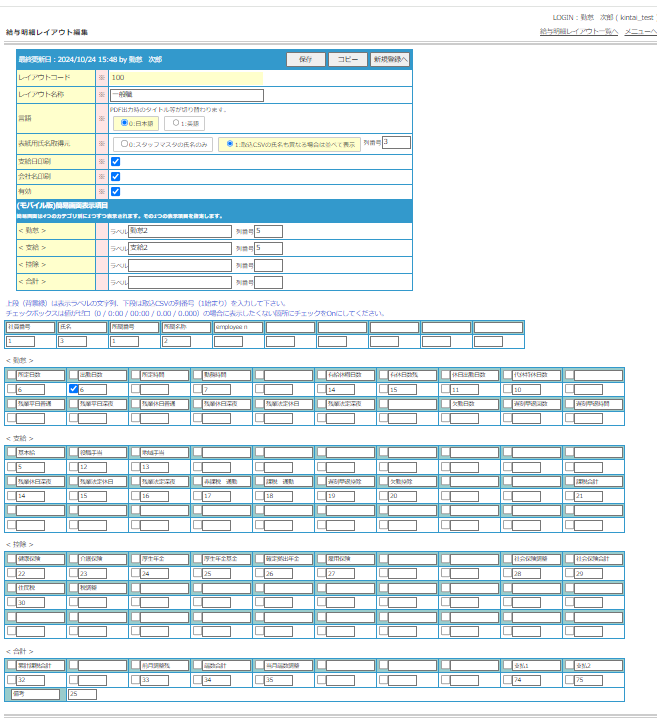657x726 pixels.
Task: Uncheck the checked 出勤日数 checkbox
Action: pyautogui.click(x=73, y=388)
